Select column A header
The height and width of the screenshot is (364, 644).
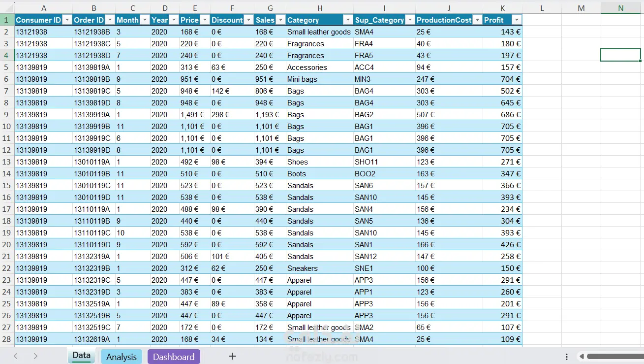tap(44, 8)
